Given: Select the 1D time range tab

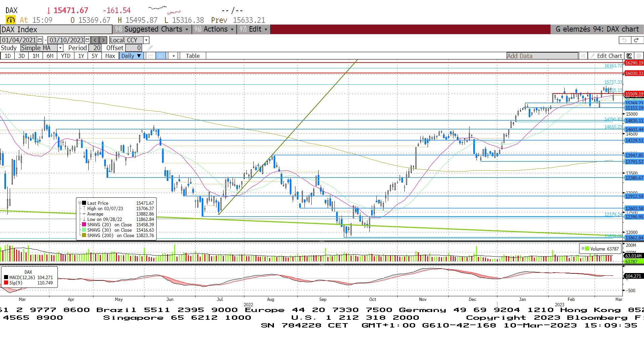Looking at the screenshot, I should pos(7,56).
